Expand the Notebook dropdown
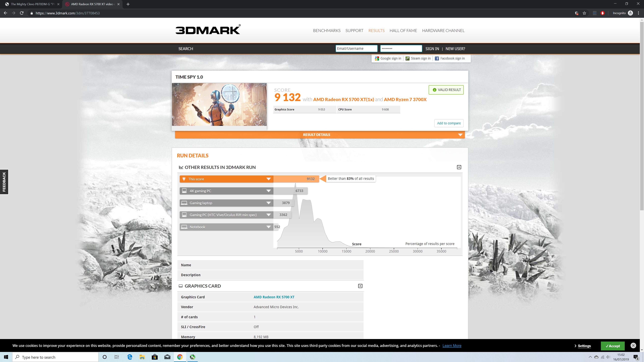 [x=269, y=227]
